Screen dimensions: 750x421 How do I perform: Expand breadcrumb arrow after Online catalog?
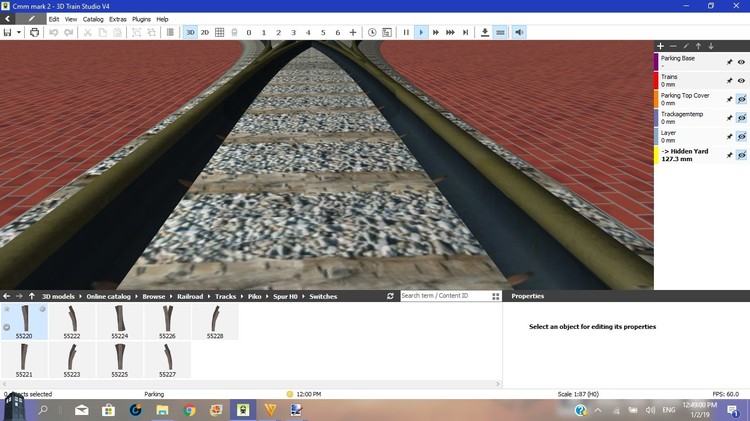click(x=136, y=297)
